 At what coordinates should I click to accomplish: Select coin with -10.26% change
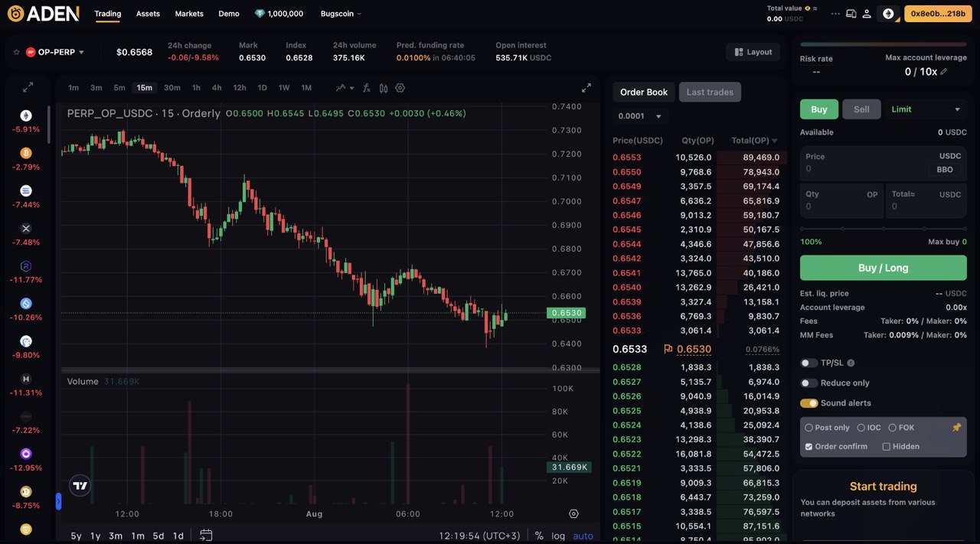26,304
